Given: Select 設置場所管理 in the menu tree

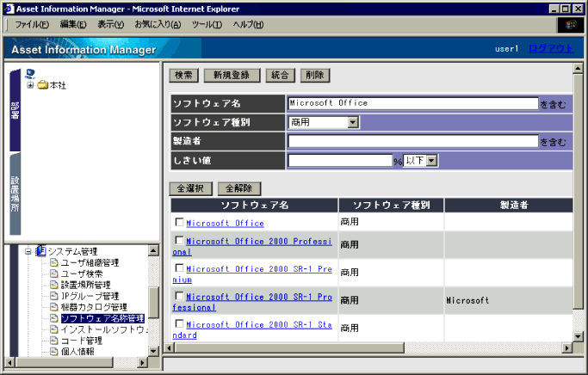Looking at the screenshot, I should click(86, 285).
